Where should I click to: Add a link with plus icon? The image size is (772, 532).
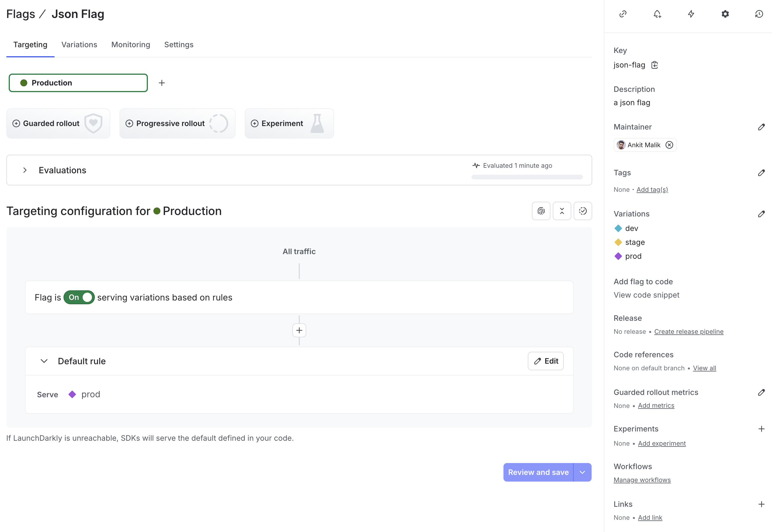[761, 504]
